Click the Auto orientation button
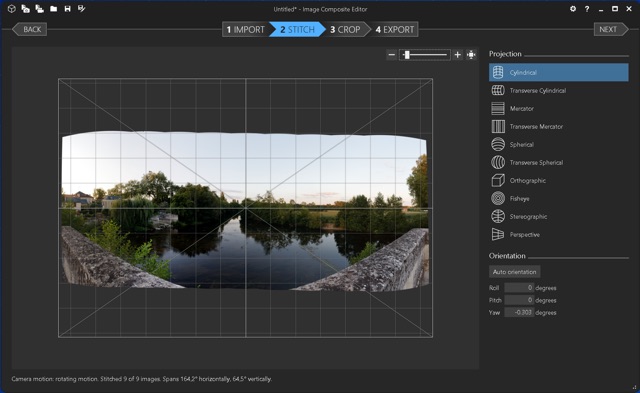Screen dimensions: 640x393 [515, 272]
